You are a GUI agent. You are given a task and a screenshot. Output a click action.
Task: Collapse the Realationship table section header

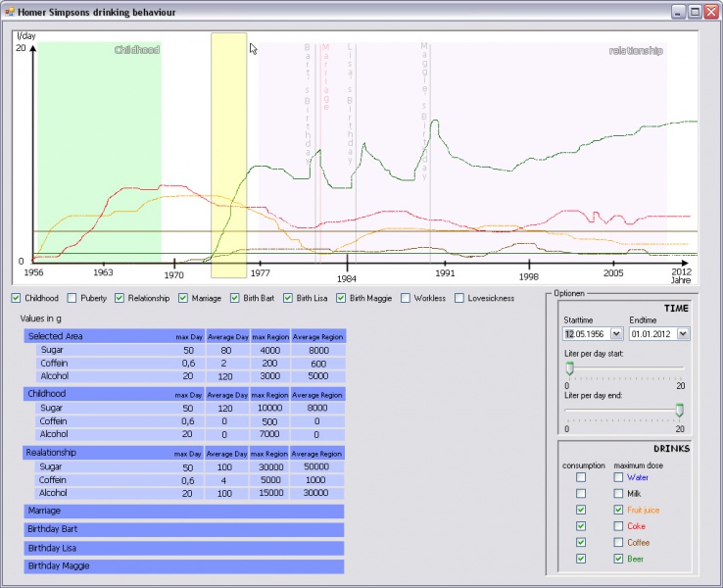click(x=183, y=453)
